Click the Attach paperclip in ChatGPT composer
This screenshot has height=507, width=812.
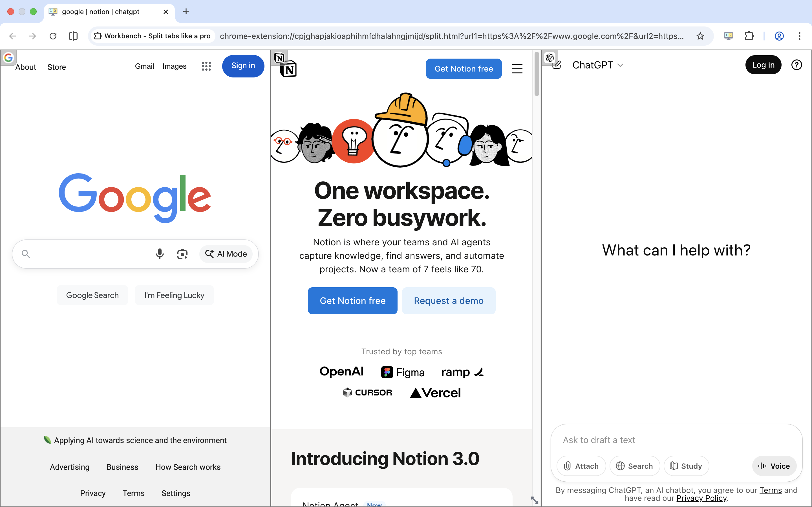point(581,466)
